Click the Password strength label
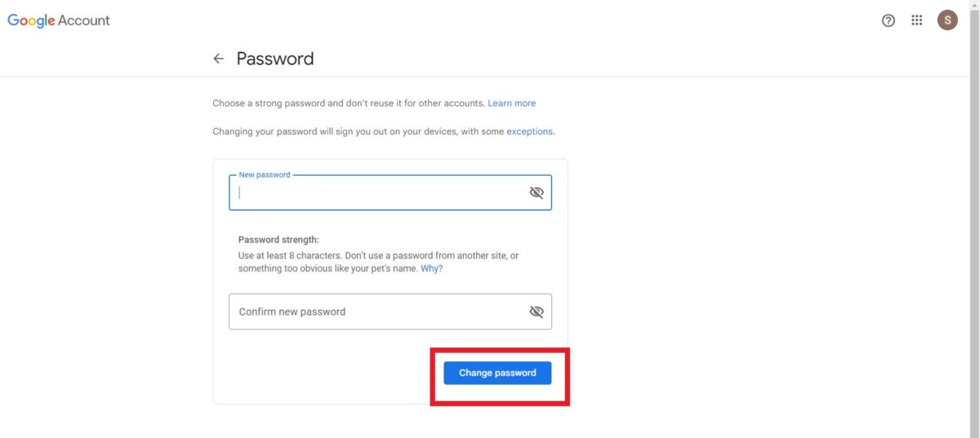 tap(278, 240)
